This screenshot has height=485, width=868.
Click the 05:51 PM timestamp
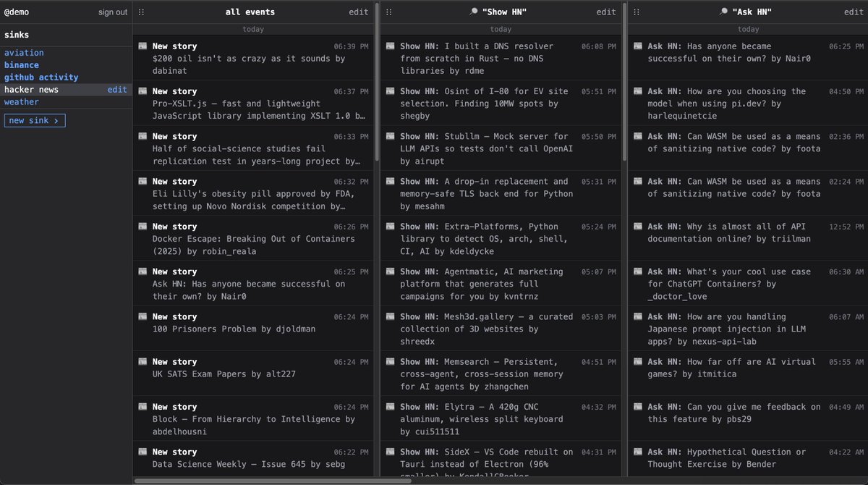pyautogui.click(x=599, y=91)
